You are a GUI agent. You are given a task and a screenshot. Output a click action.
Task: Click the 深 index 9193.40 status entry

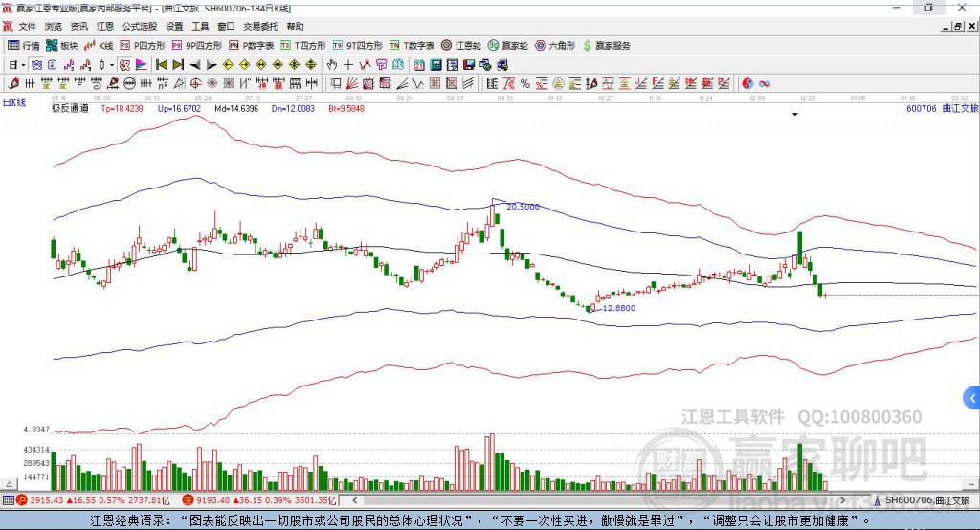click(259, 500)
